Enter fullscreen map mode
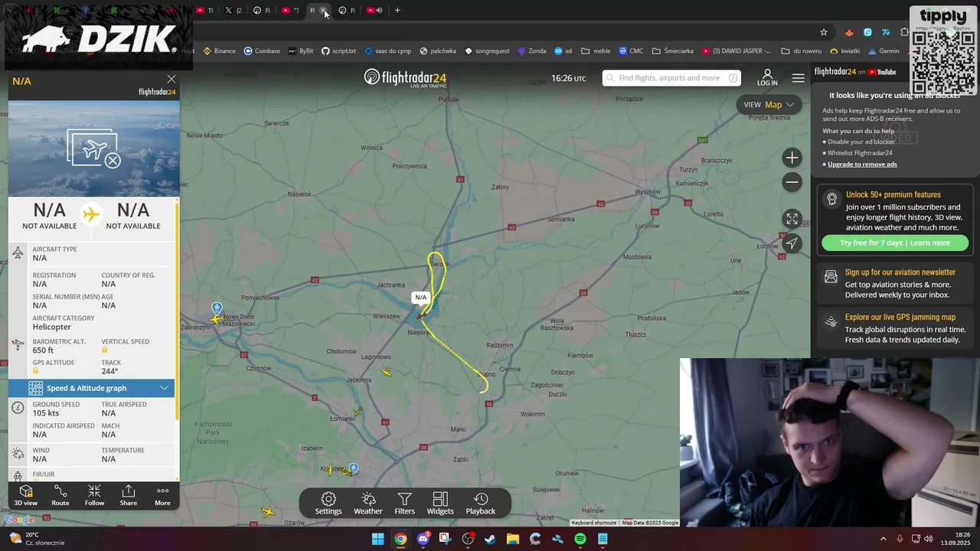This screenshot has height=551, width=980. (x=792, y=219)
